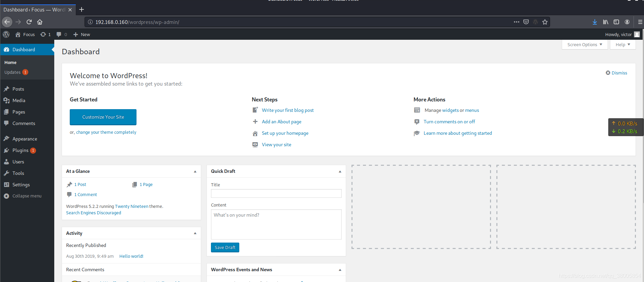Screen dimensions: 644x282
Task: Bookmark this page with star icon
Action: point(545,22)
